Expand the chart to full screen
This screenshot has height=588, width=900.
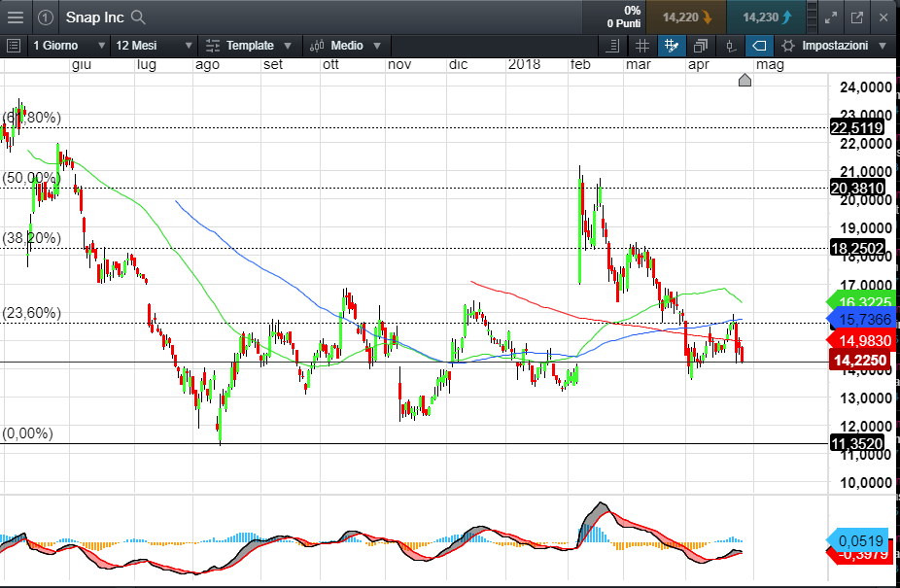pyautogui.click(x=831, y=17)
